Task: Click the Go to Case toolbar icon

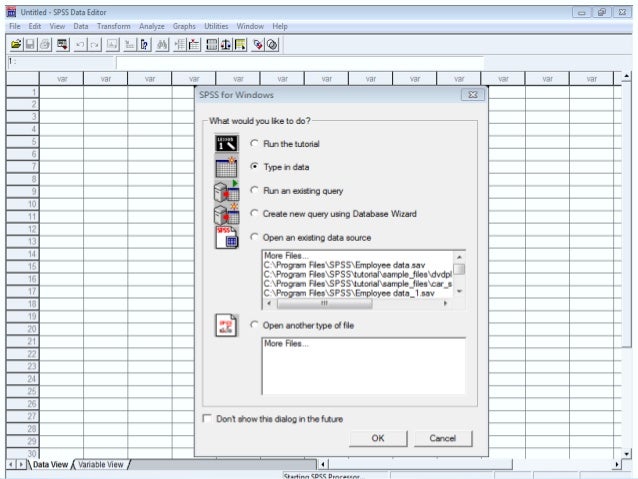Action: 130,44
